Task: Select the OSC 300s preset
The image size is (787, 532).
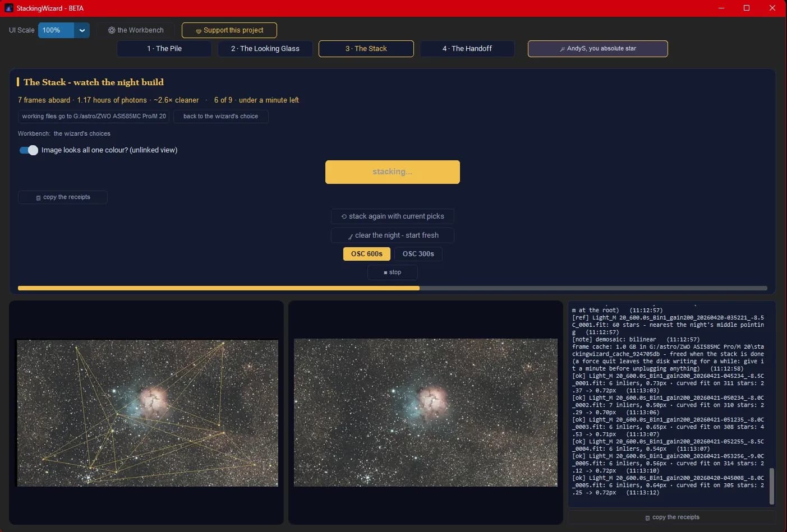Action: (x=418, y=254)
